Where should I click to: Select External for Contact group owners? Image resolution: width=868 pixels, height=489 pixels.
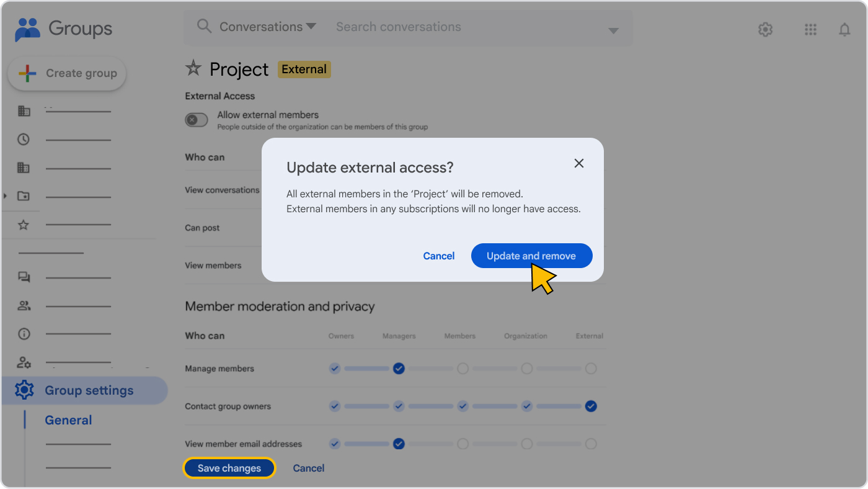[x=591, y=406]
